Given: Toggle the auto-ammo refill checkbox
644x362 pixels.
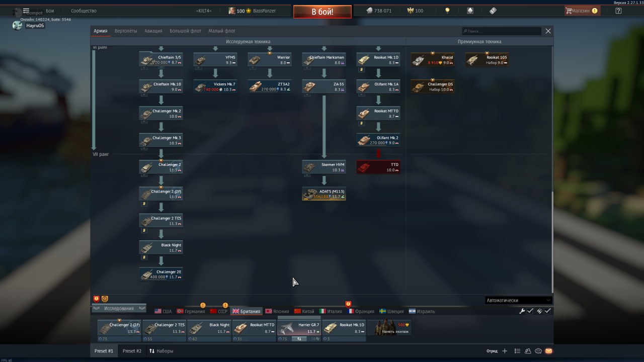Looking at the screenshot, I should click(x=547, y=311).
